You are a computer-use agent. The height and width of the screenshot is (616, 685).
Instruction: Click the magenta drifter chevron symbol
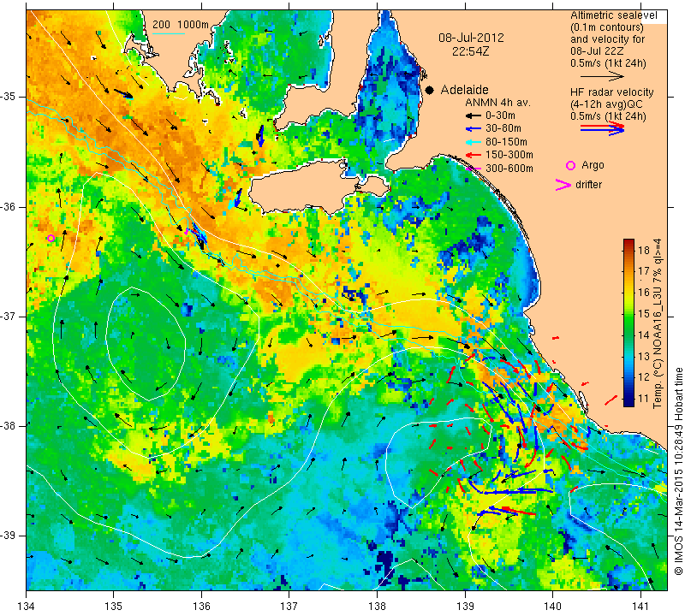(563, 185)
